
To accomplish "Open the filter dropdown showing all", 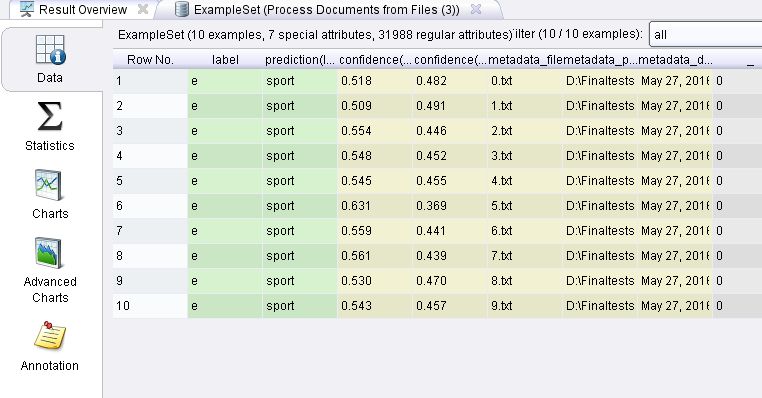I will click(706, 35).
